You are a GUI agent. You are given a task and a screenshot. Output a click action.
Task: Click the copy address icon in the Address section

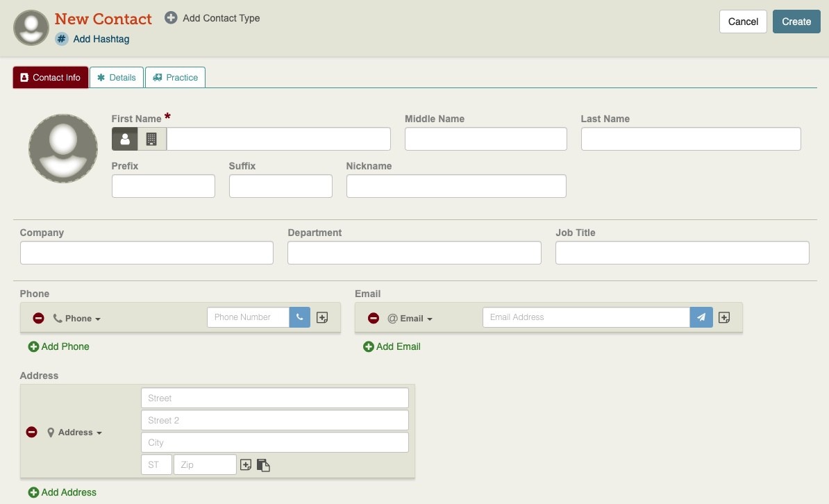[x=263, y=465]
